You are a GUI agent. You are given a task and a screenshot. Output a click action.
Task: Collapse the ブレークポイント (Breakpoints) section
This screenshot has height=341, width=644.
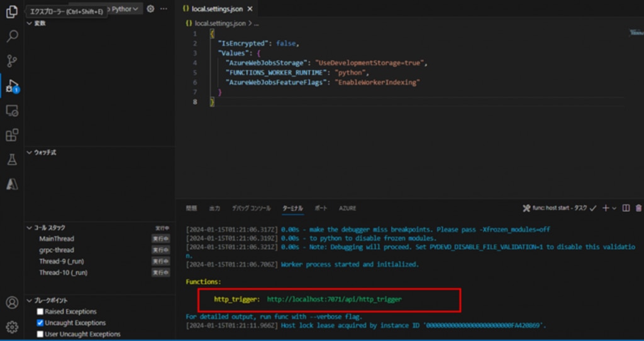(30, 300)
